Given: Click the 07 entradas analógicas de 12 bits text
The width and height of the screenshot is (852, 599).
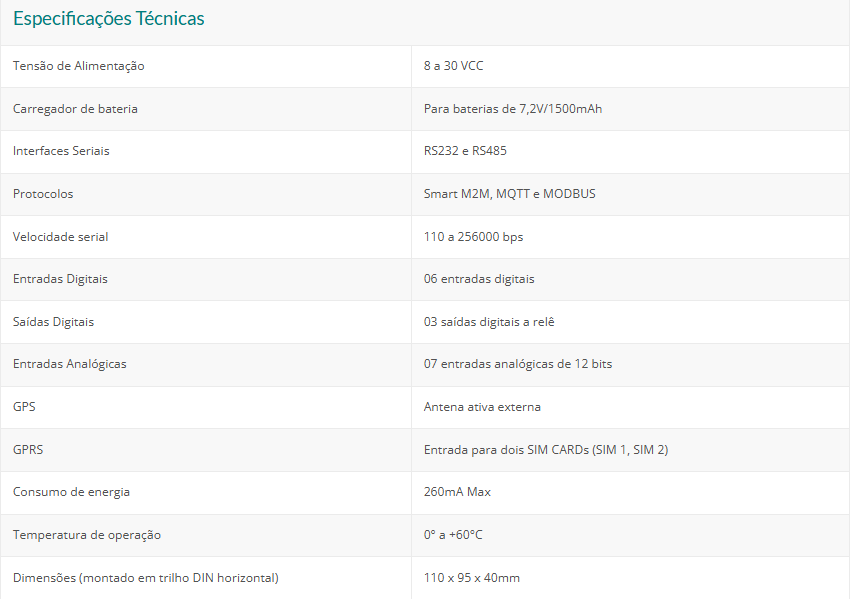Looking at the screenshot, I should [518, 364].
